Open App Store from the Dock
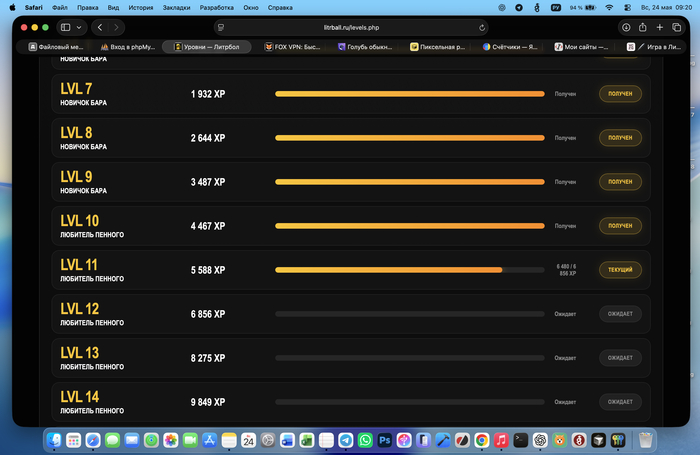 [209, 440]
